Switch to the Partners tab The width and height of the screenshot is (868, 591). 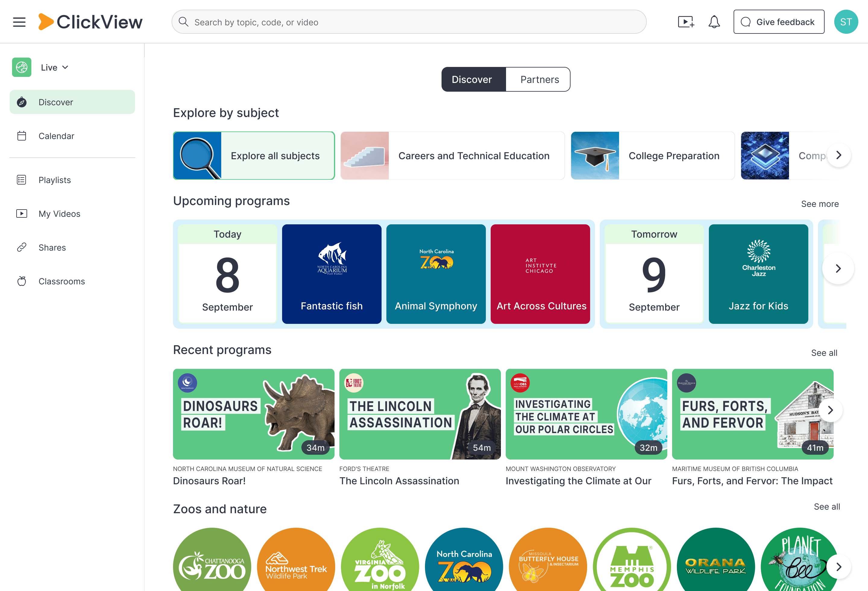(539, 79)
